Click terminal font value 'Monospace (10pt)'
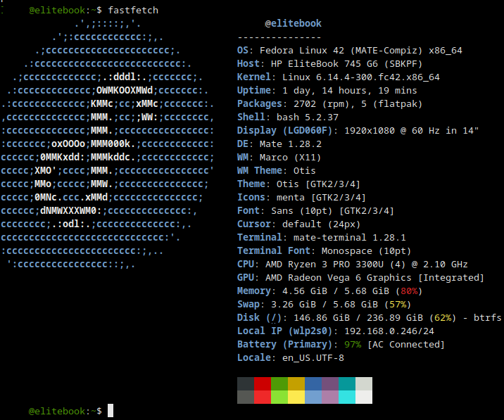 [367, 251]
